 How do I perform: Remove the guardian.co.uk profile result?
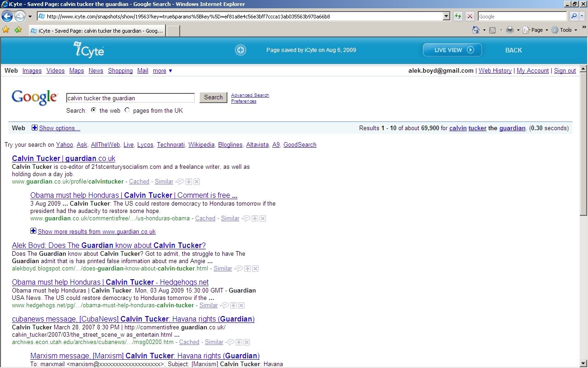[x=197, y=182]
